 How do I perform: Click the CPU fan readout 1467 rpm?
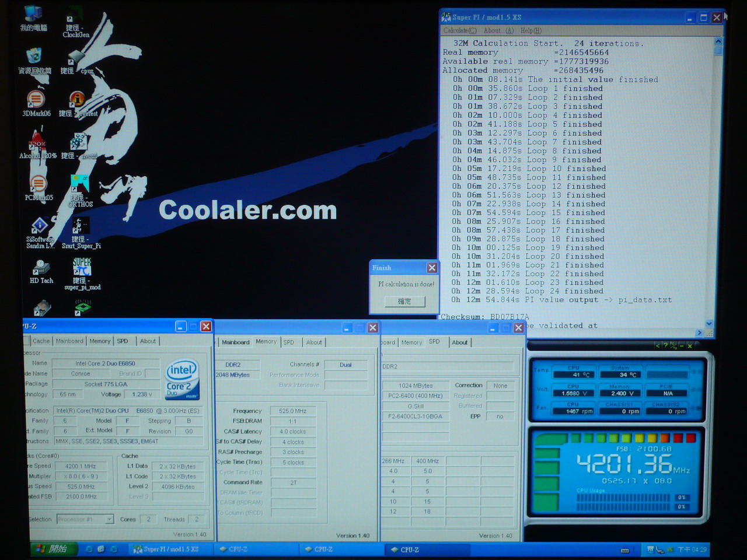coord(573,411)
